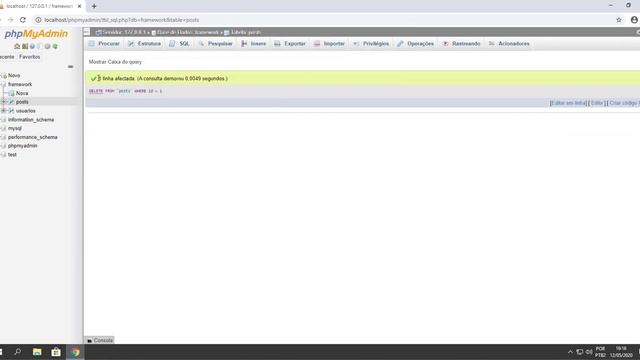The width and height of the screenshot is (640, 360).
Task: Toggle the navigation panel collapse button
Action: tap(87, 32)
